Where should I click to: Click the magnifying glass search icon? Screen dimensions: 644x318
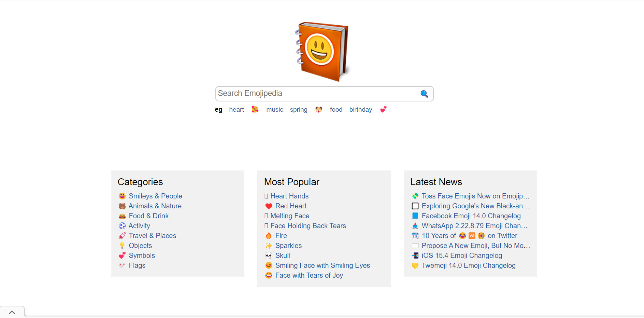tap(424, 94)
